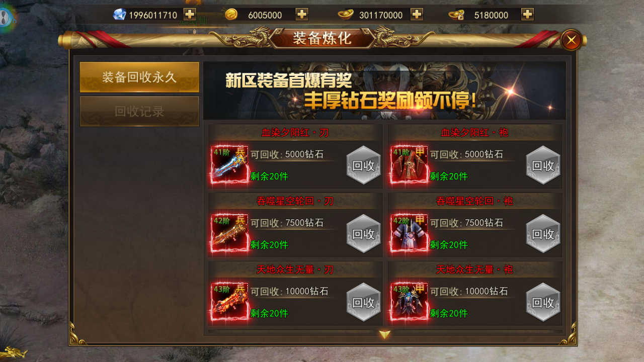Select the 吞噬星空轮回·袍 armor icon
The image size is (644, 362).
click(x=409, y=233)
